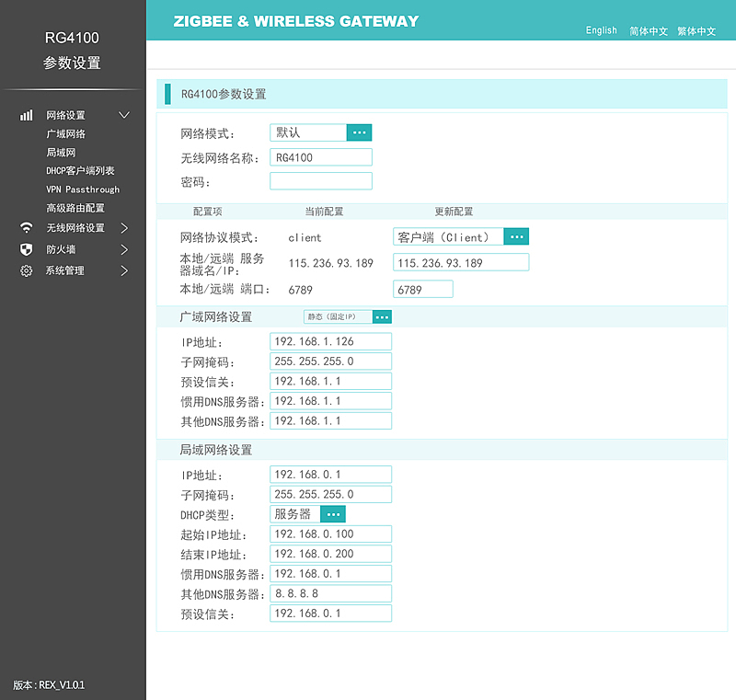Click the 局域网络设置 section heading
Viewport: 736px width, 700px height.
click(x=216, y=450)
